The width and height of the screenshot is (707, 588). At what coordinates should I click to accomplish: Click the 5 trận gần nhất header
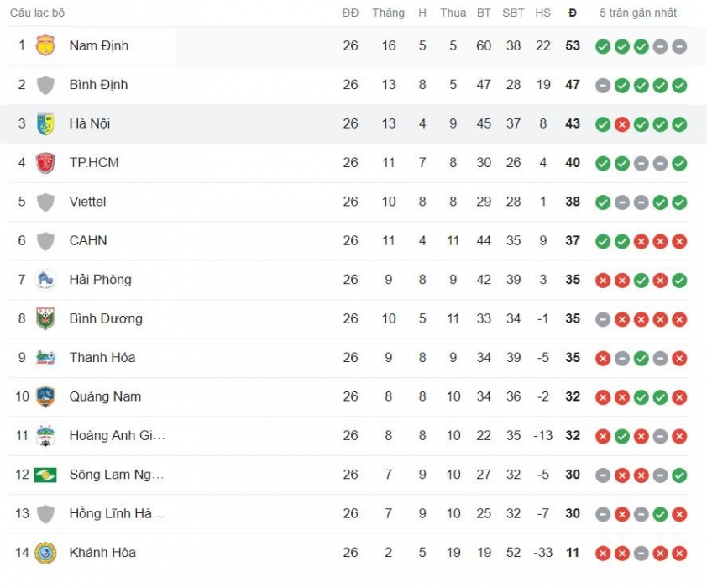638,13
